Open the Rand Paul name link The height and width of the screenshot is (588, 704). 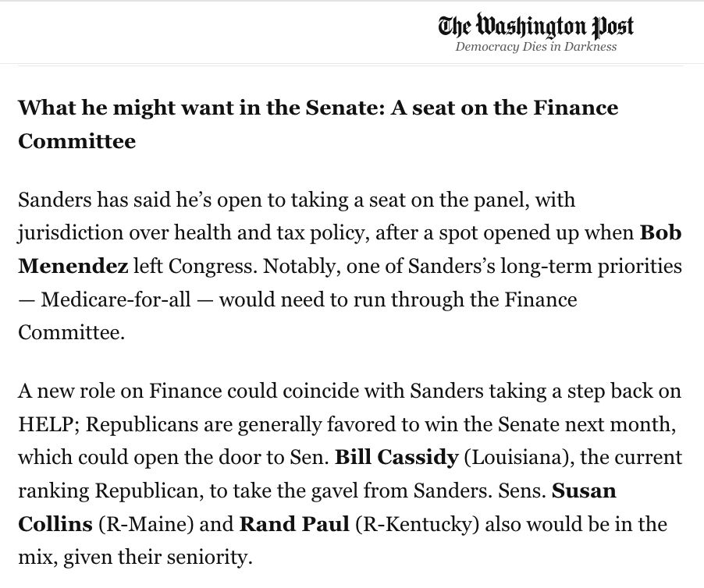(293, 524)
